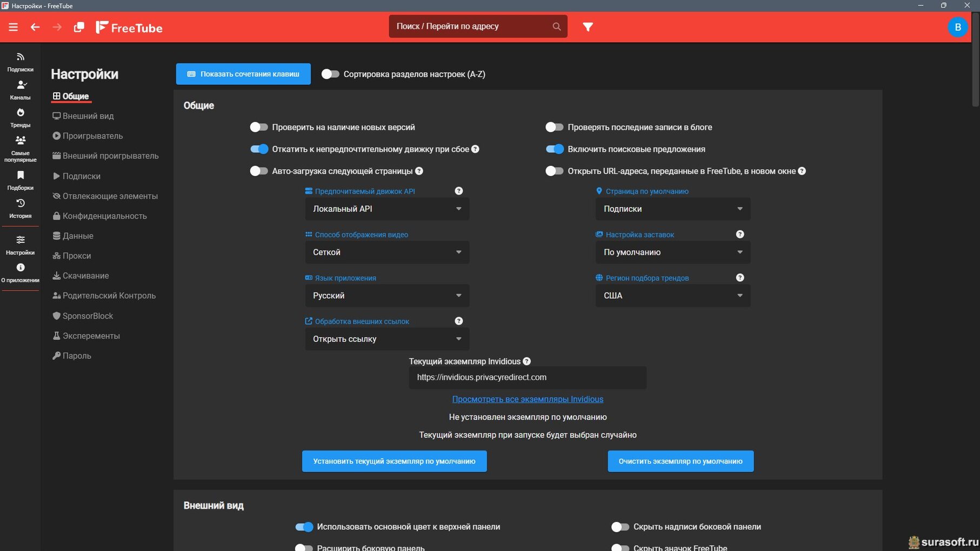980x551 pixels.
Task: Open Тренды in the left sidebar
Action: 21,118
